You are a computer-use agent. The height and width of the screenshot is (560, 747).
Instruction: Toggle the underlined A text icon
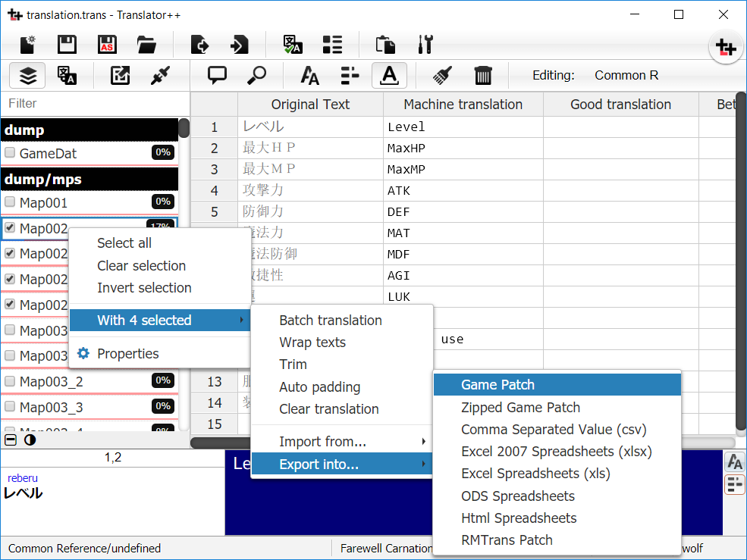click(x=389, y=76)
